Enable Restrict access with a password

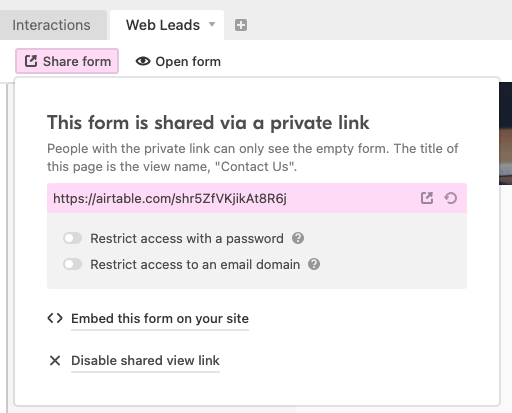(73, 238)
